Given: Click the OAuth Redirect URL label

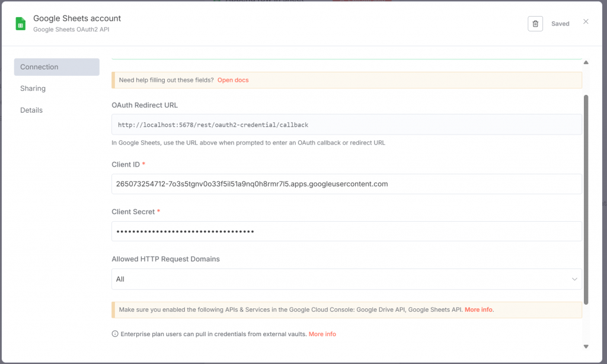Looking at the screenshot, I should click(x=145, y=105).
